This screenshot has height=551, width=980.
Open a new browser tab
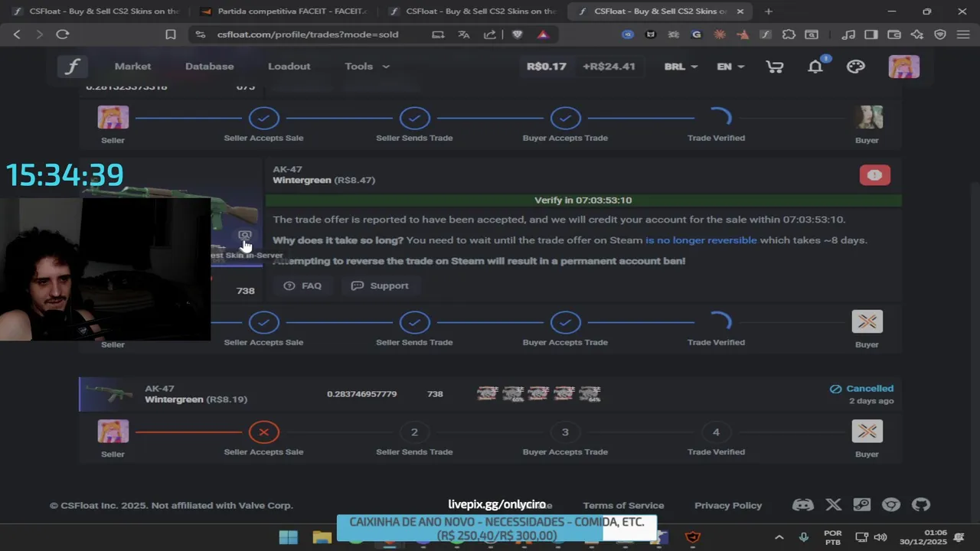768,11
